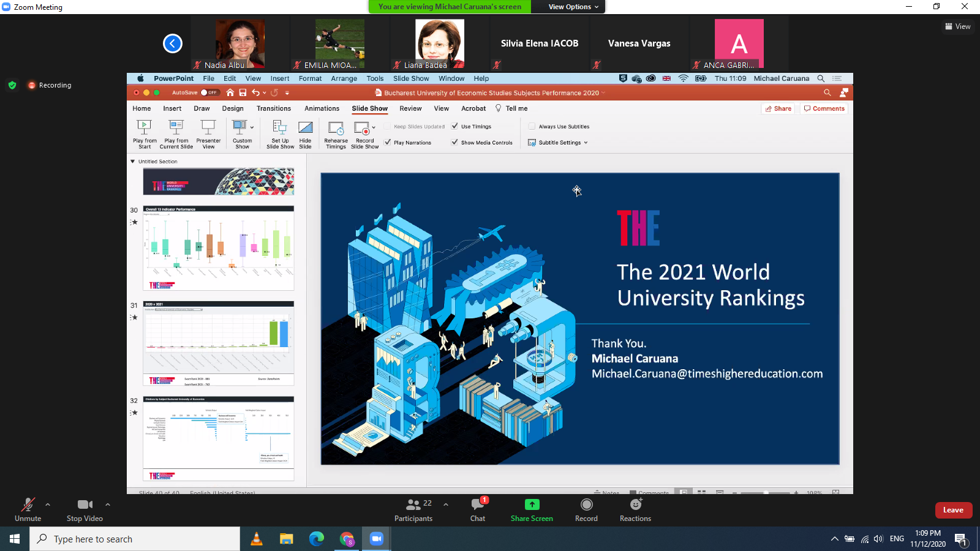The image size is (980, 551).
Task: Enable the Always Use Subtitles checkbox
Action: point(532,126)
